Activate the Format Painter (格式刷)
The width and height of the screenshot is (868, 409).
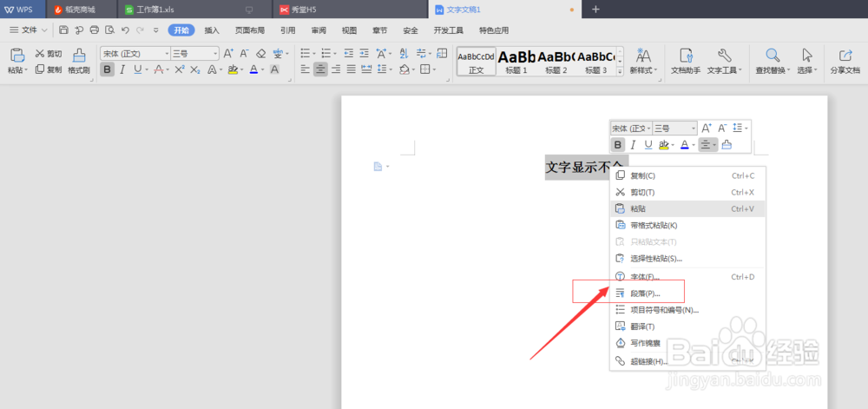[79, 62]
